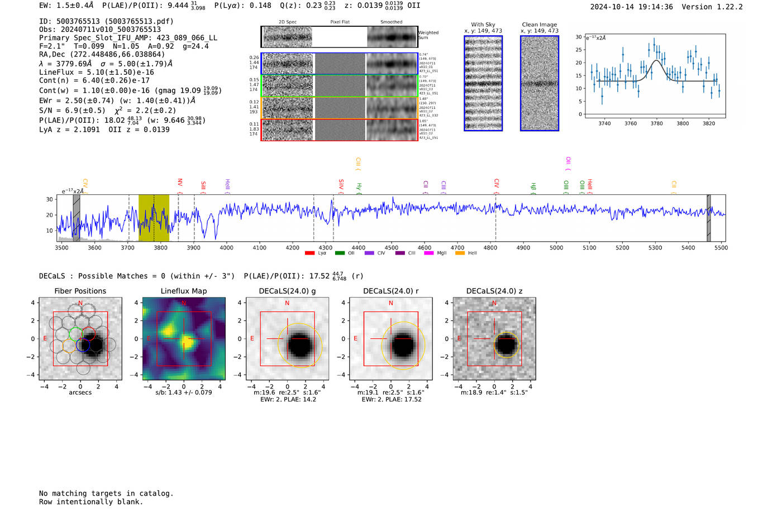Select the blue-bordered fiber spectrum row
This screenshot has height=532, width=782.
[x=339, y=64]
